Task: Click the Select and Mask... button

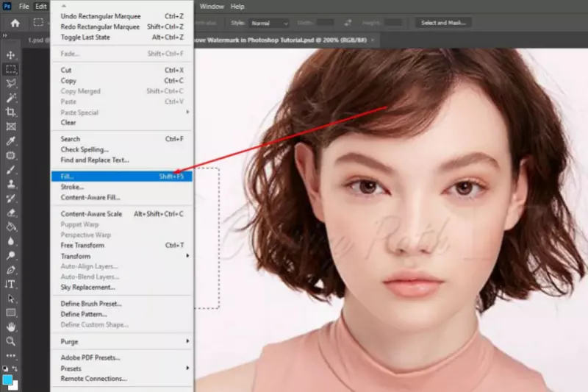Action: point(443,23)
